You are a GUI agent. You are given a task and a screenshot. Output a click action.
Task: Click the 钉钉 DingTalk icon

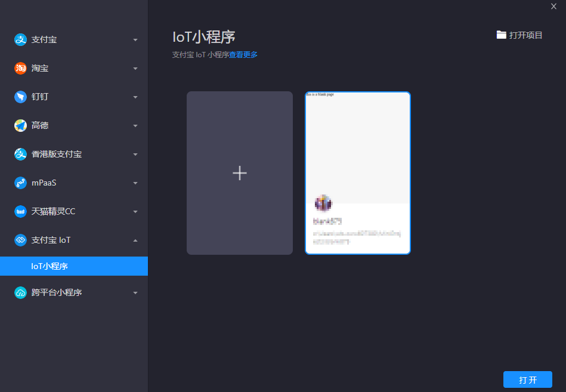20,97
